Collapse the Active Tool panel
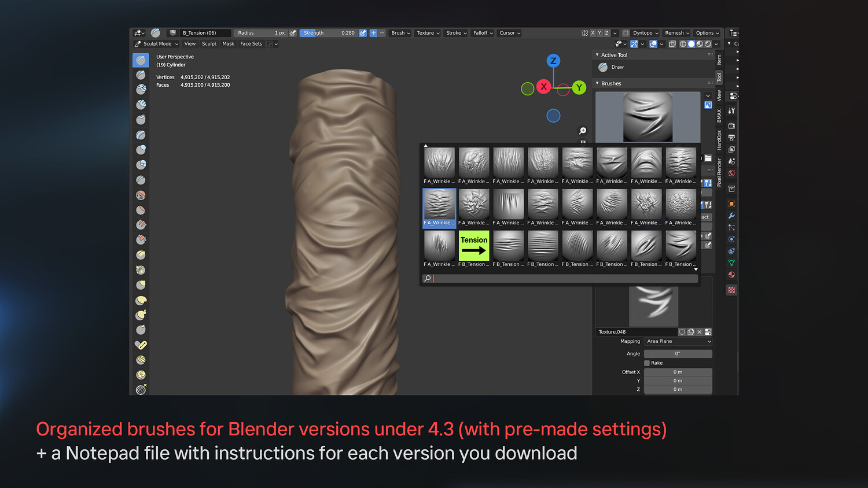 pyautogui.click(x=597, y=55)
